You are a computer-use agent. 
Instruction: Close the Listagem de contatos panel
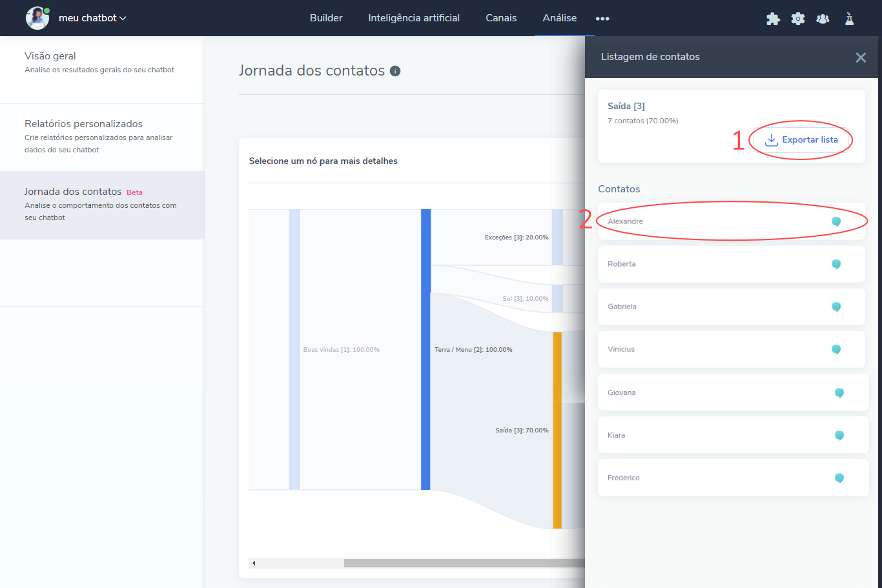click(x=861, y=57)
